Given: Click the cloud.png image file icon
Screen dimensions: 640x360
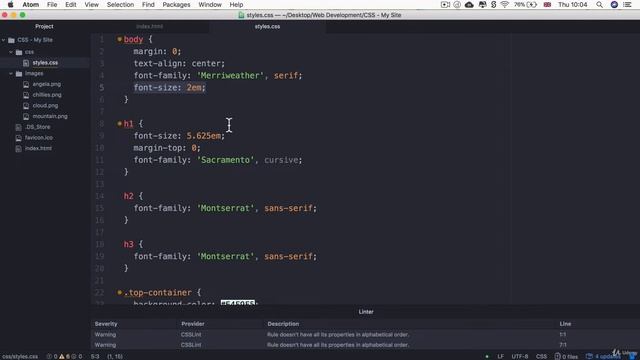Looking at the screenshot, I should point(26,106).
